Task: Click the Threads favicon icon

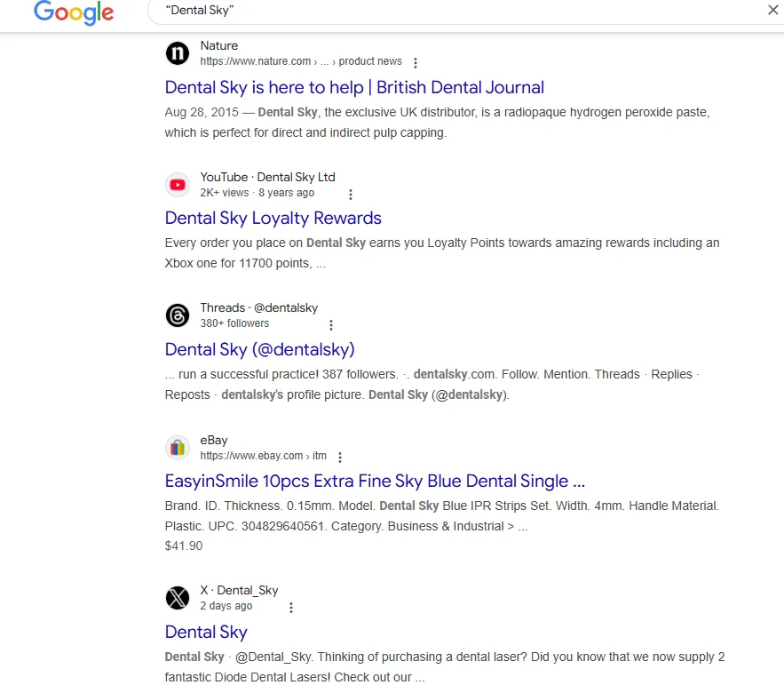Action: click(178, 315)
